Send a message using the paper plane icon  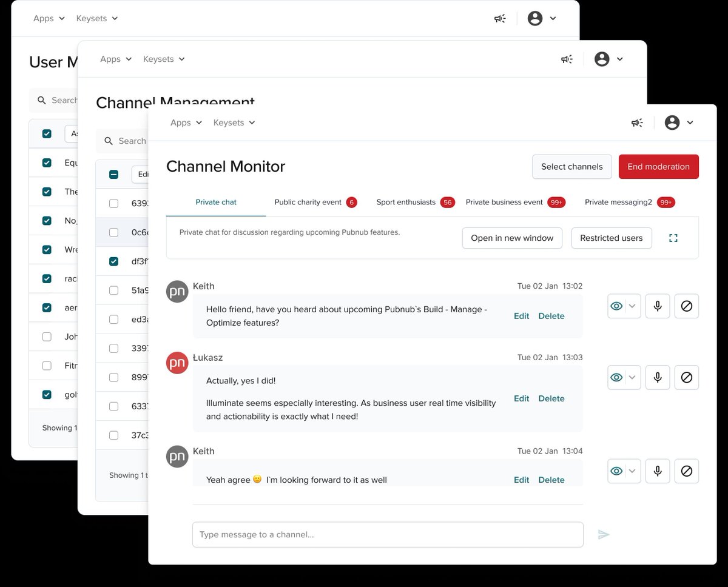coord(604,534)
